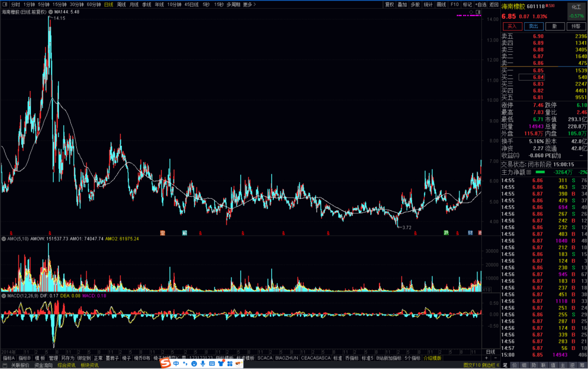Screen dimensions: 588x369
Task: Switch to the 周线 weekly chart tab
Action: click(x=121, y=4)
